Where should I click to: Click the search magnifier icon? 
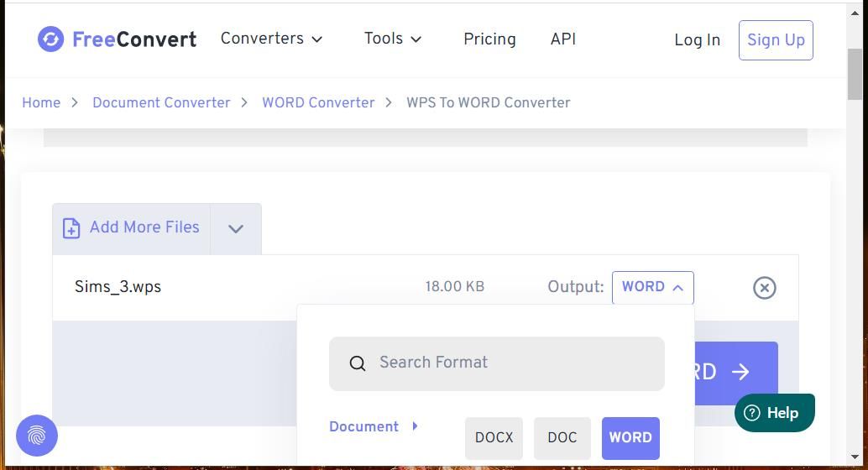[358, 363]
